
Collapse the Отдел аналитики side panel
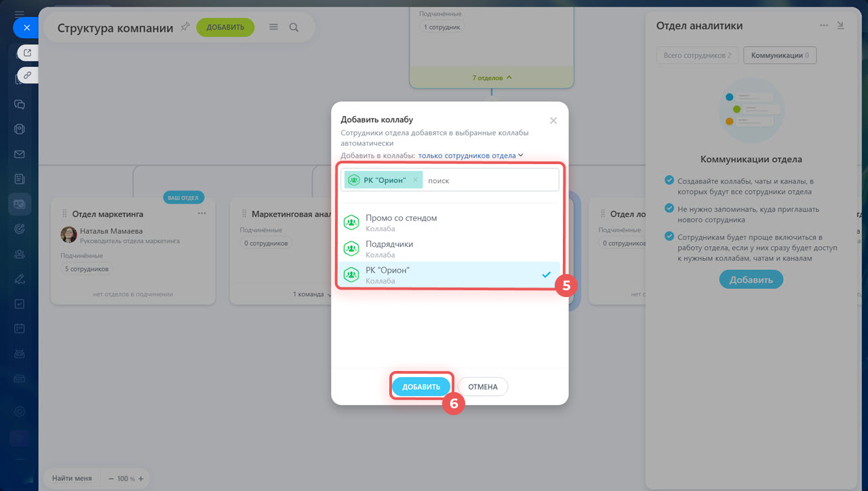(841, 26)
